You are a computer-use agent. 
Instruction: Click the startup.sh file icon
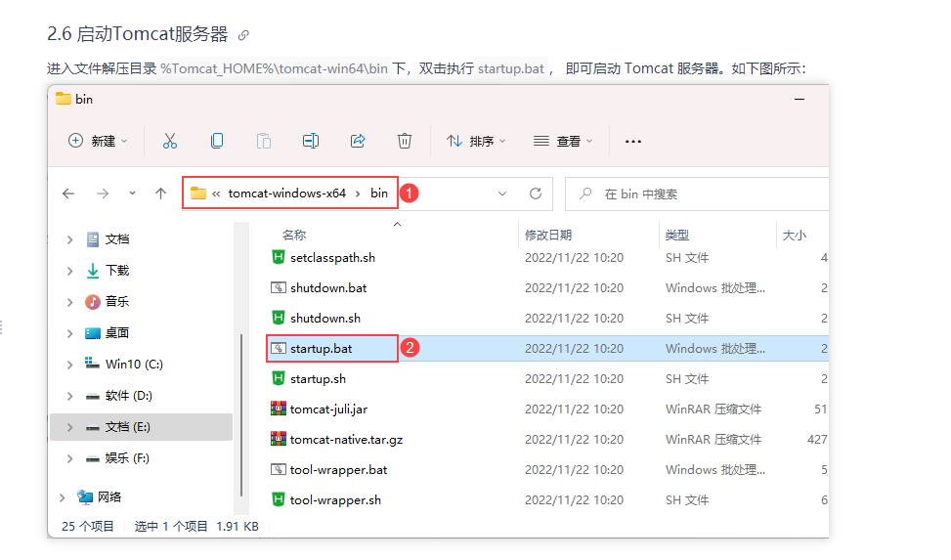coord(278,378)
